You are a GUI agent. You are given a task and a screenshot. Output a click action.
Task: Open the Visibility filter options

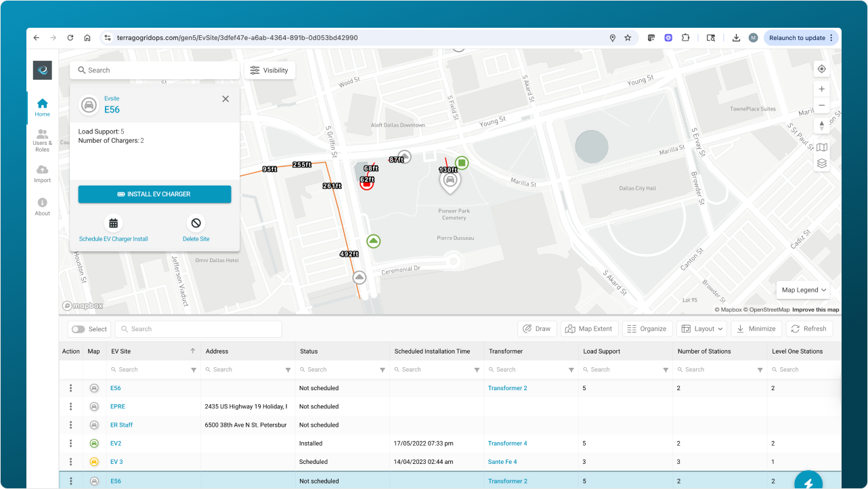tap(269, 70)
